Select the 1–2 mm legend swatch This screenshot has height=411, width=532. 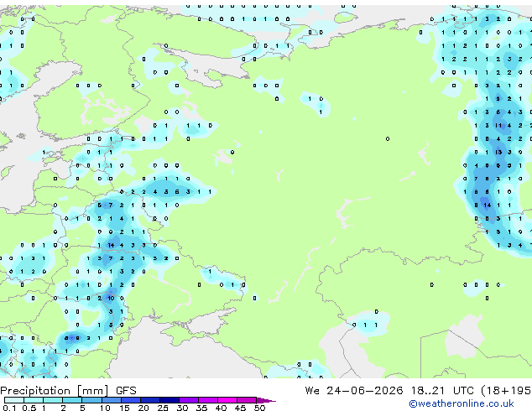[53, 400]
